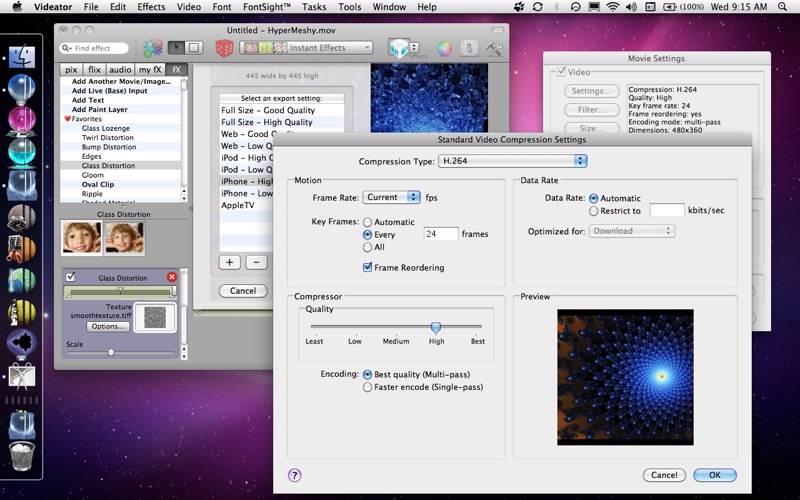Screen dimensions: 800x500
Task: Open the Tasks menu
Action: click(x=314, y=7)
